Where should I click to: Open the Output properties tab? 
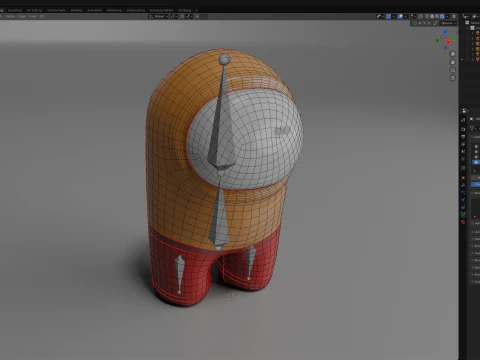coord(463,137)
